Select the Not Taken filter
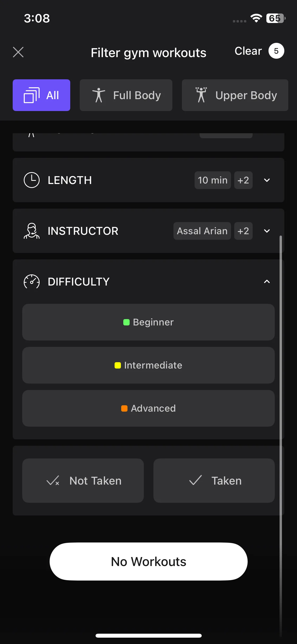Screen dimensions: 297x644 83,481
